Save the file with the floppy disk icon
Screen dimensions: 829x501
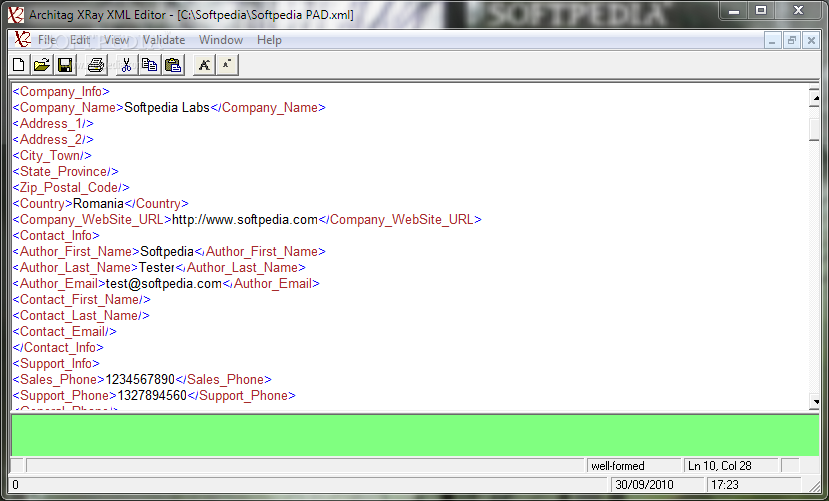coord(65,65)
